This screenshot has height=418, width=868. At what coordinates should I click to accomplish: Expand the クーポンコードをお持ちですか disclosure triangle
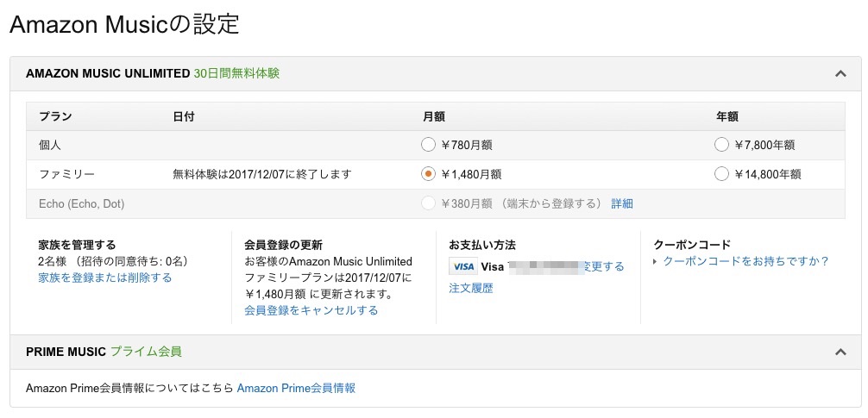point(656,261)
